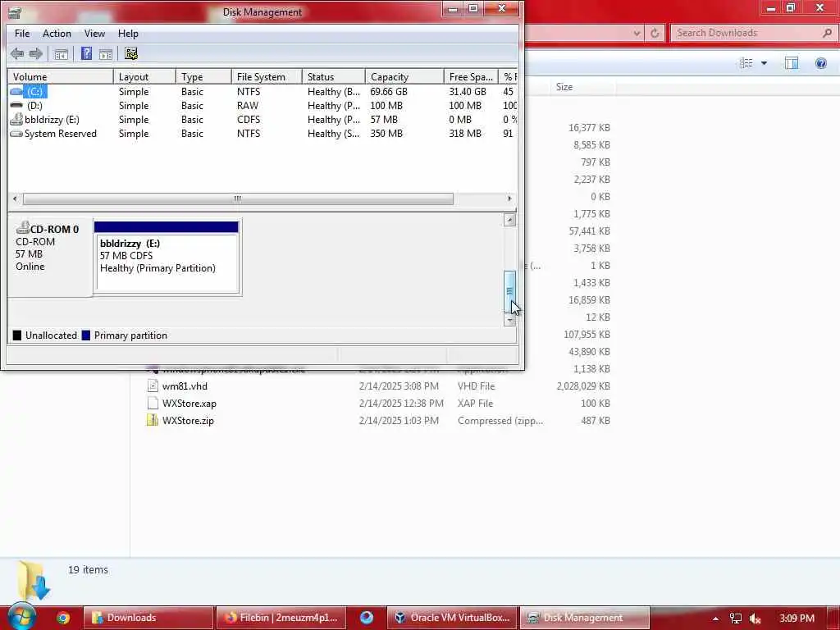Click the WXStore.xap file icon
The width and height of the screenshot is (840, 630).
(x=153, y=403)
